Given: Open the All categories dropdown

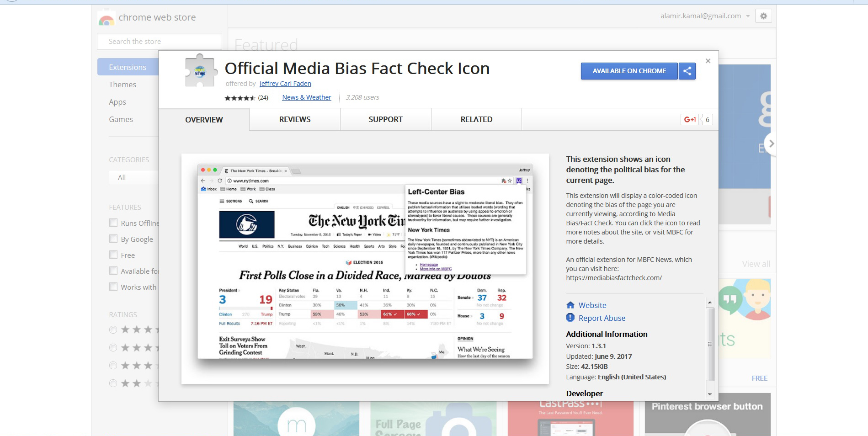Looking at the screenshot, I should tap(134, 177).
